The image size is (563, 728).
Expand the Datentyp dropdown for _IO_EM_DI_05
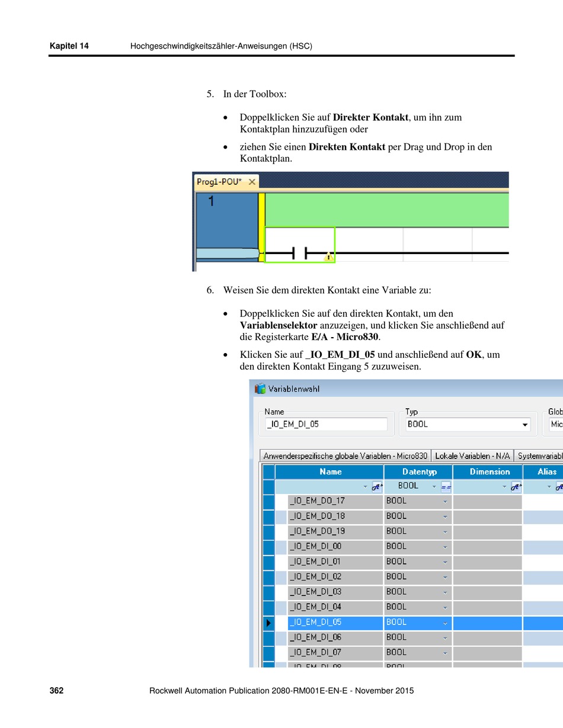coord(445,623)
